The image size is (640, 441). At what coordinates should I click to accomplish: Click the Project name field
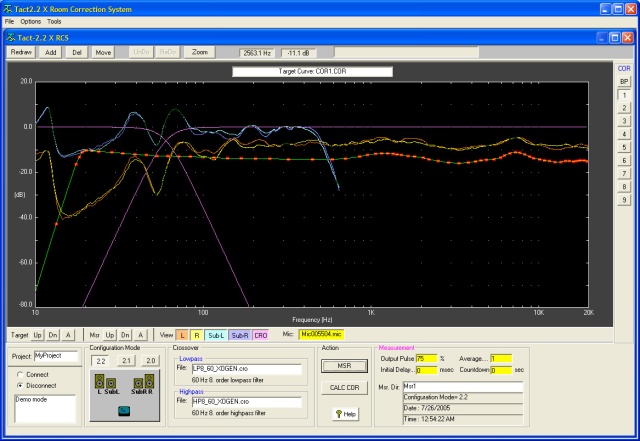coord(56,356)
